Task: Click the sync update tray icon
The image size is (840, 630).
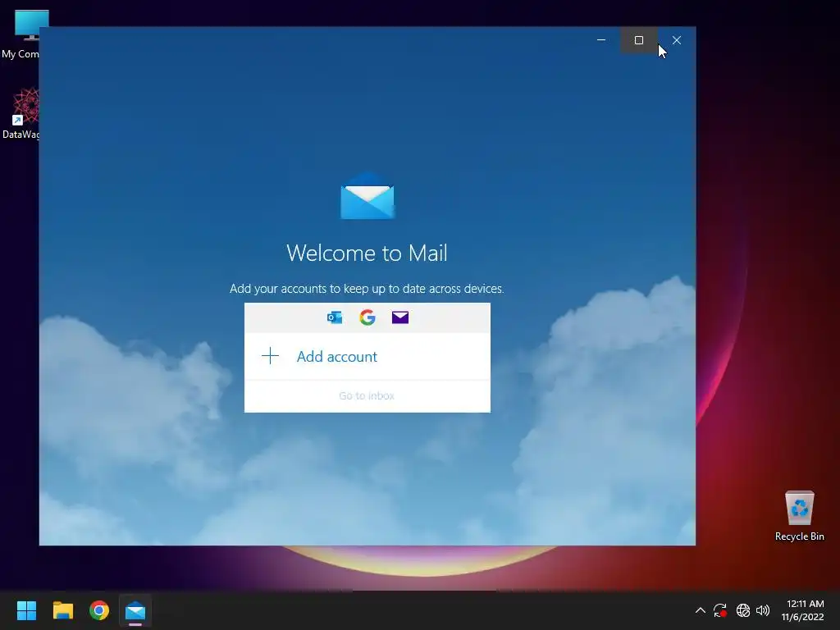Action: pos(720,610)
